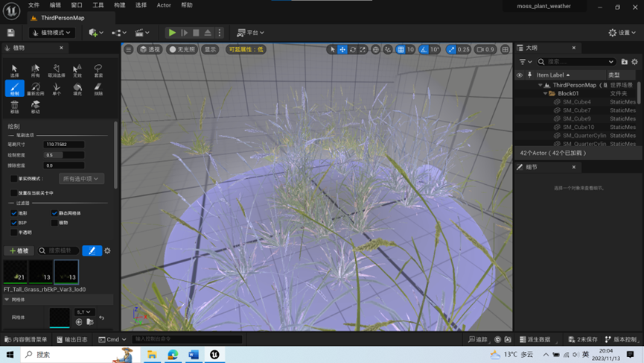Image resolution: width=644 pixels, height=363 pixels.
Task: Click the 移动 (Move) foliage tool
Action: click(x=35, y=107)
